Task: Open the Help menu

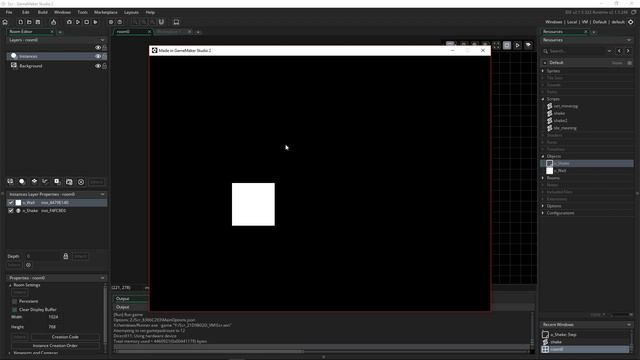Action: [150, 12]
